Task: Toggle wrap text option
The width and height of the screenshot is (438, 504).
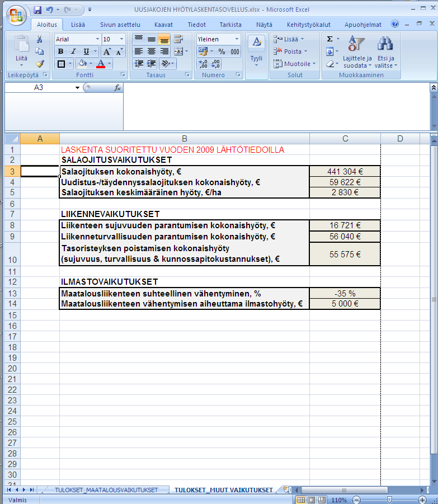Action: click(x=178, y=39)
